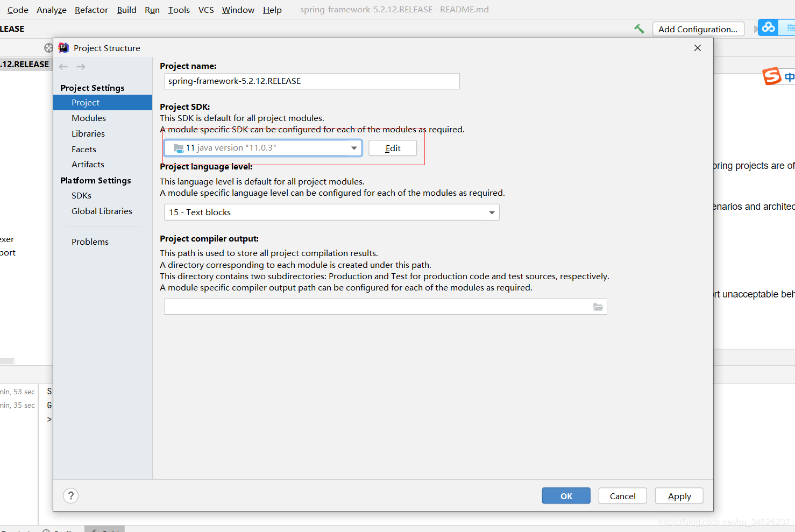Open the Code menu
The width and height of the screenshot is (795, 532).
pyautogui.click(x=18, y=10)
